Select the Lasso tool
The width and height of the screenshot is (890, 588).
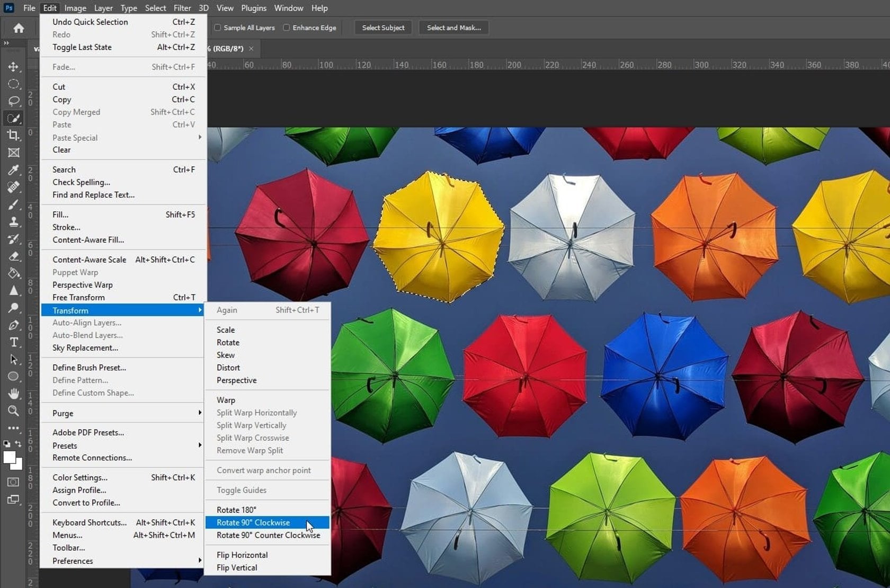pyautogui.click(x=13, y=101)
